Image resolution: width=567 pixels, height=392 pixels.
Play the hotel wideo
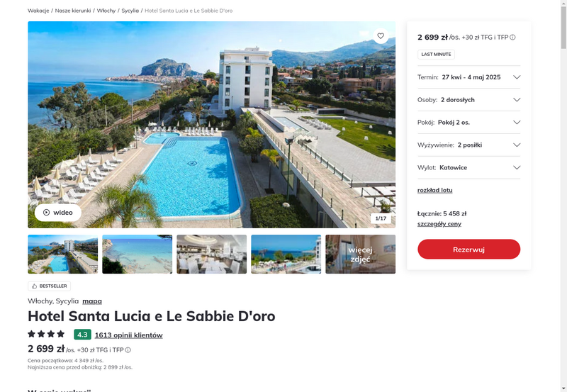(58, 212)
